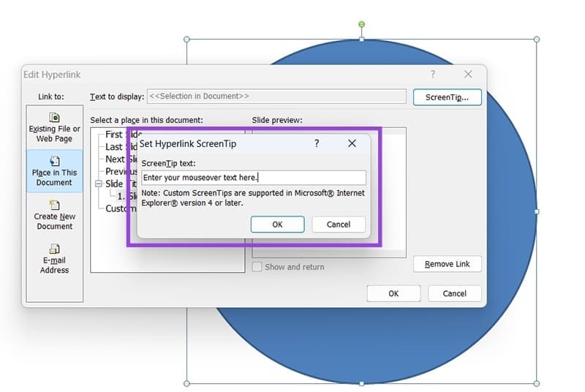Choose E-mail Address link type
Screen dimensions: 585x392
coord(54,259)
